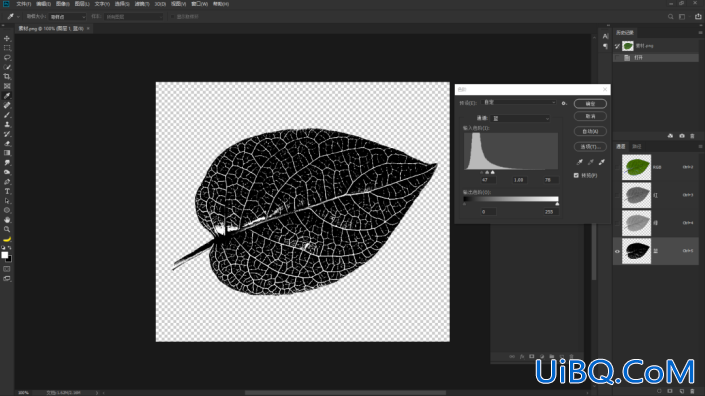
Task: Click the Auto button in Levels
Action: 590,132
